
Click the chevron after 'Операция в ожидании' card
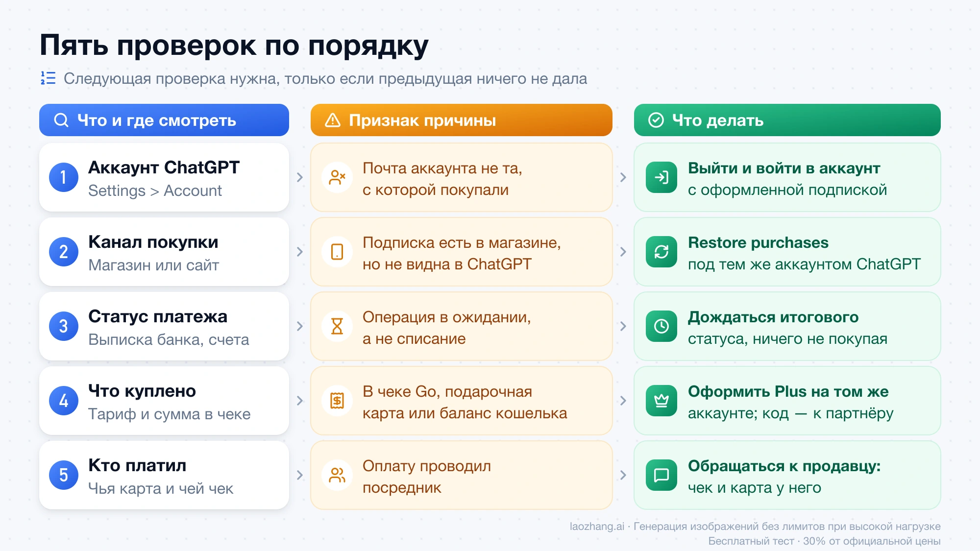(x=623, y=326)
